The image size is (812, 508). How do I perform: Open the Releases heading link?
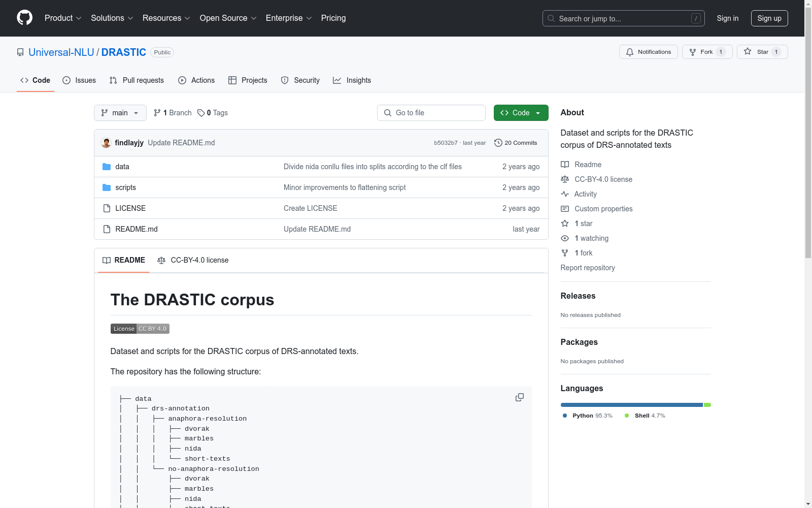pos(578,296)
